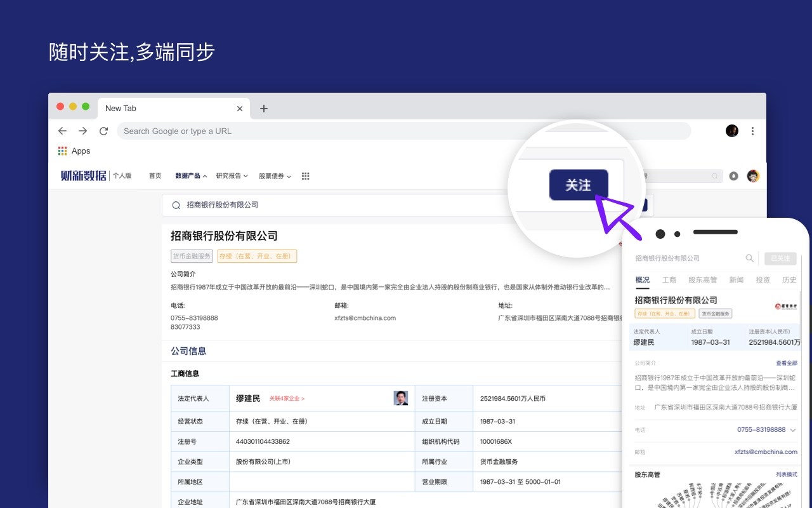812x508 pixels.
Task: Go forward with the browser forward arrow
Action: [x=83, y=131]
